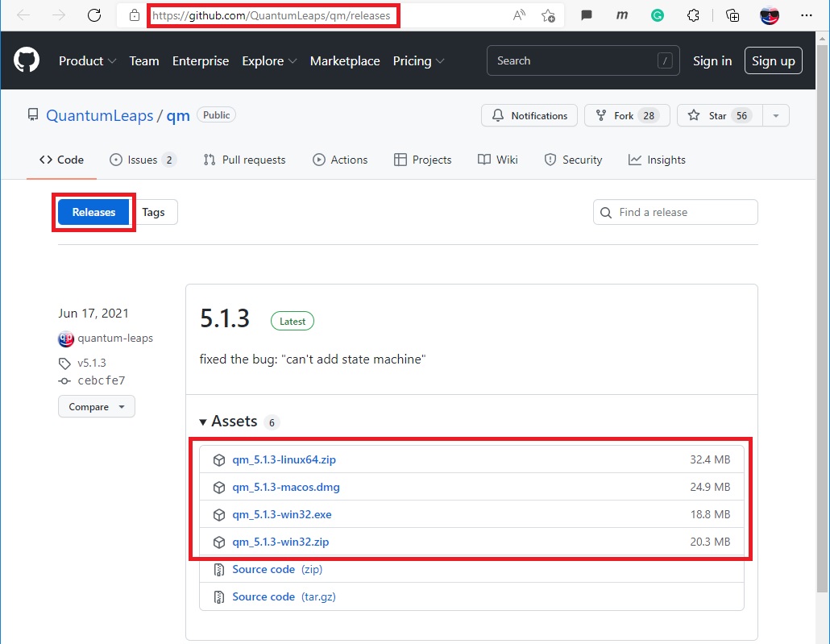Click the browser refresh icon

(x=94, y=15)
